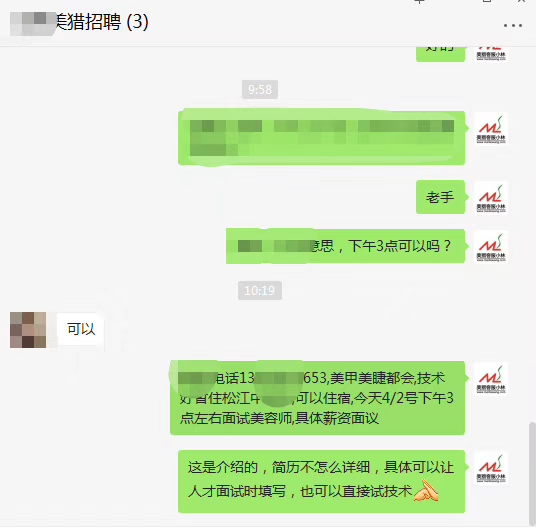Click the 9:58 timestamp label
Image resolution: width=536 pixels, height=528 pixels.
click(260, 90)
